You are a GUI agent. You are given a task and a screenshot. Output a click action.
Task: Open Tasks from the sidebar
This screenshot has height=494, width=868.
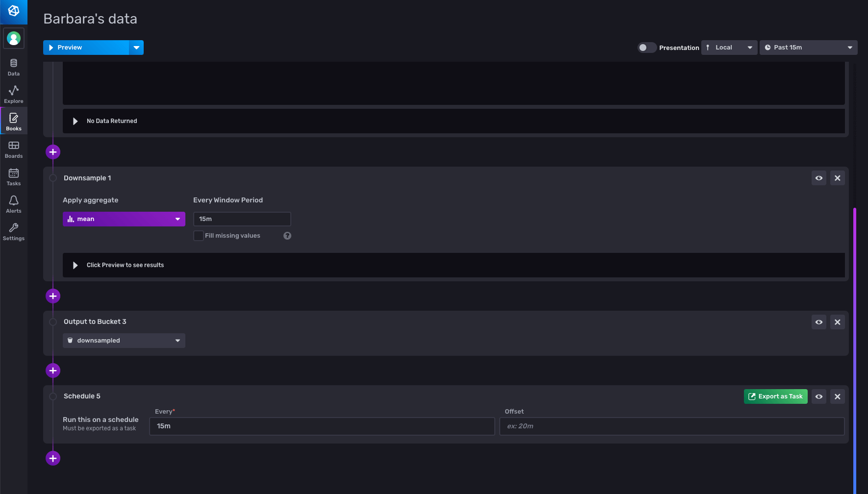point(14,177)
